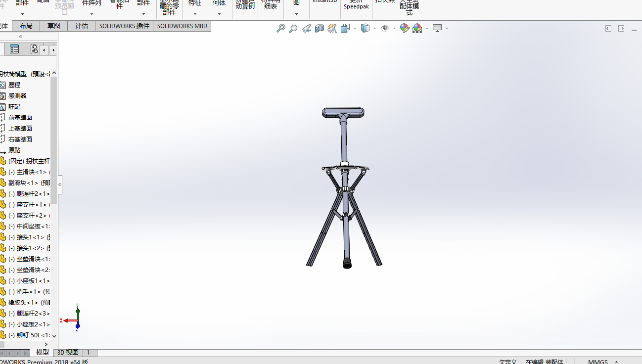Expand the 何体 dropdown arrow
The width and height of the screenshot is (642, 364).
tap(219, 14)
